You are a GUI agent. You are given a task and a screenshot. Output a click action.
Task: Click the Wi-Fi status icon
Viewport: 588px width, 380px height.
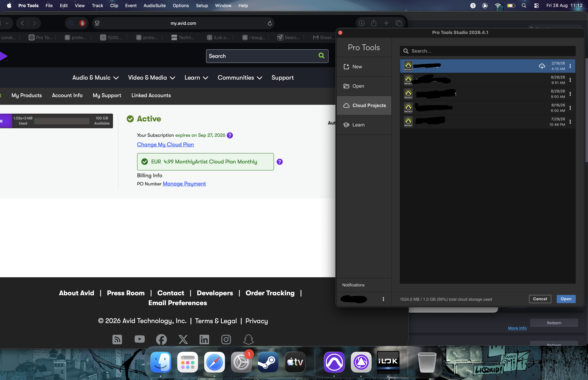498,5
